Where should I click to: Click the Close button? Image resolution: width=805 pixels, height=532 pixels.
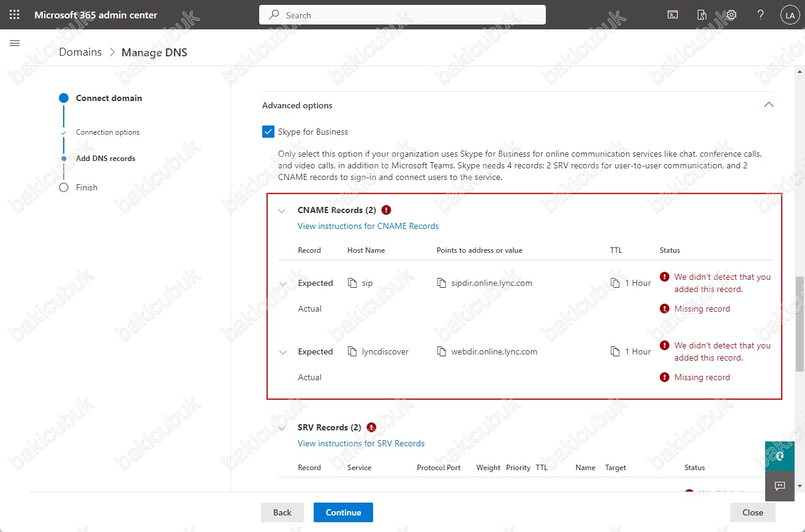click(x=753, y=512)
